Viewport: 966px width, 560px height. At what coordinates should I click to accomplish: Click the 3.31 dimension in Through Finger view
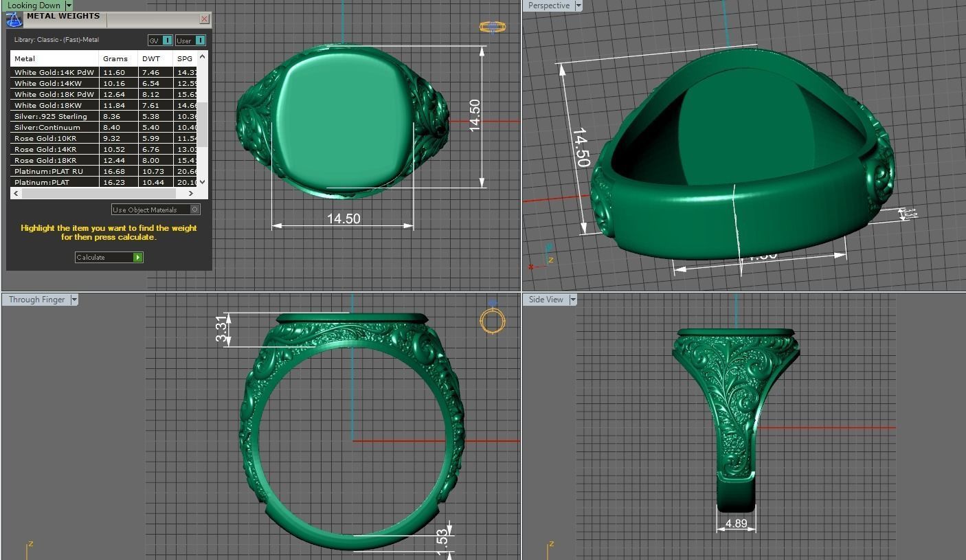pyautogui.click(x=221, y=329)
